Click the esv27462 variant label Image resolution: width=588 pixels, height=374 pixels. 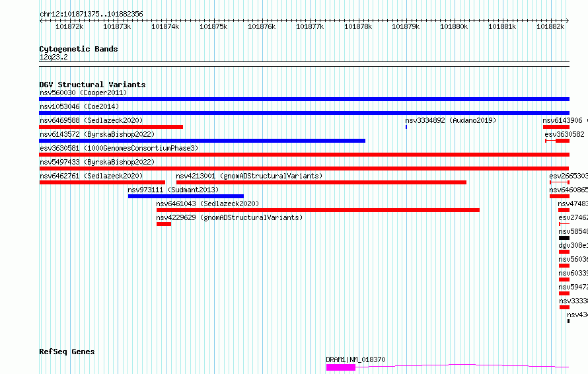(x=573, y=217)
